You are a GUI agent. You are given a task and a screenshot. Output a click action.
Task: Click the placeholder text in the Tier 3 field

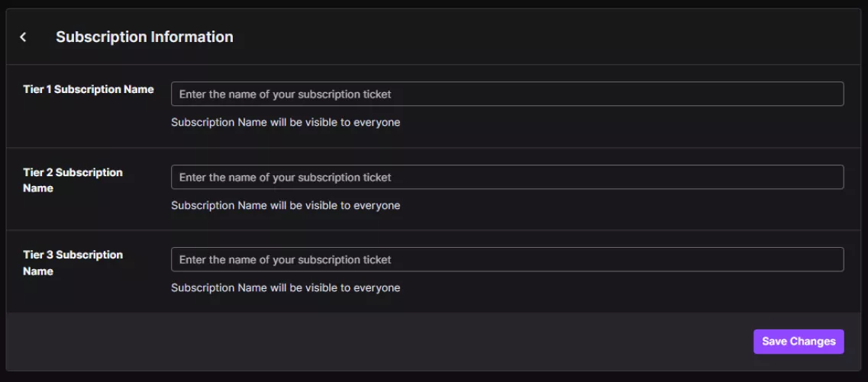(x=285, y=259)
